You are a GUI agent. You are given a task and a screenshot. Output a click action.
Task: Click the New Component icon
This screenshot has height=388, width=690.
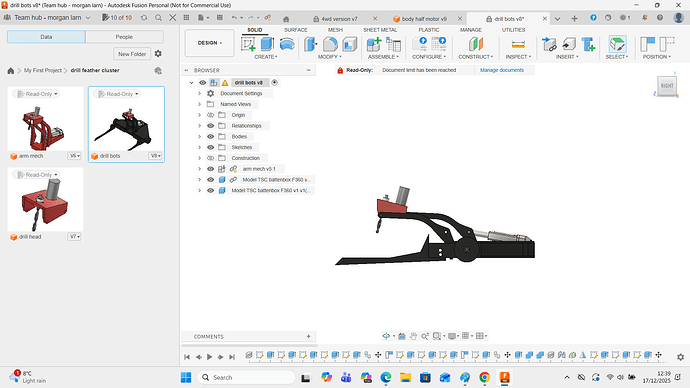[374, 44]
